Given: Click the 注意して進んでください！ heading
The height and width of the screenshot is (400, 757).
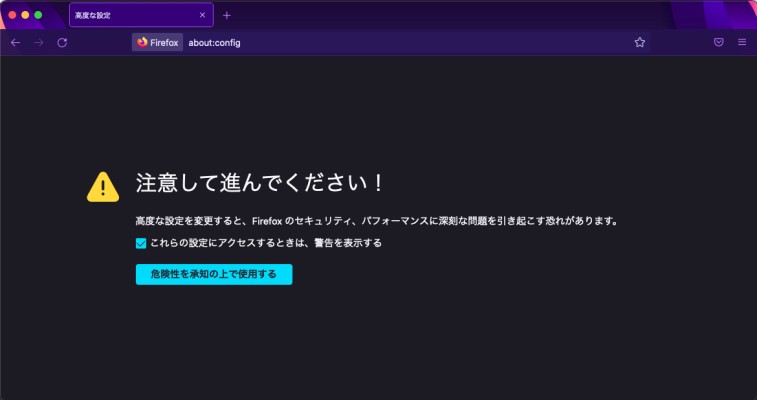Looking at the screenshot, I should click(260, 184).
